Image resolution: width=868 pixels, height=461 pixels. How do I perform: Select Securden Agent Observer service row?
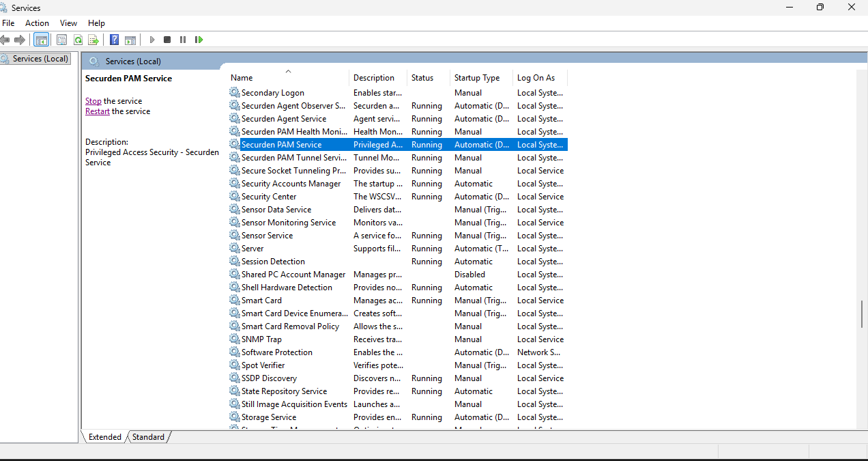coord(398,105)
